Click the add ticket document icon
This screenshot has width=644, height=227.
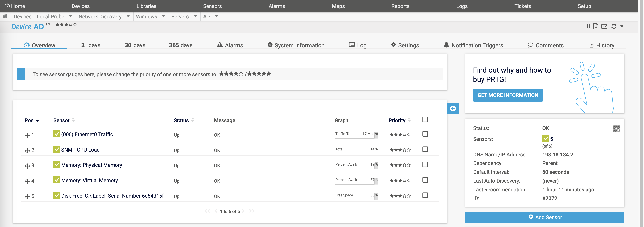coord(595,26)
